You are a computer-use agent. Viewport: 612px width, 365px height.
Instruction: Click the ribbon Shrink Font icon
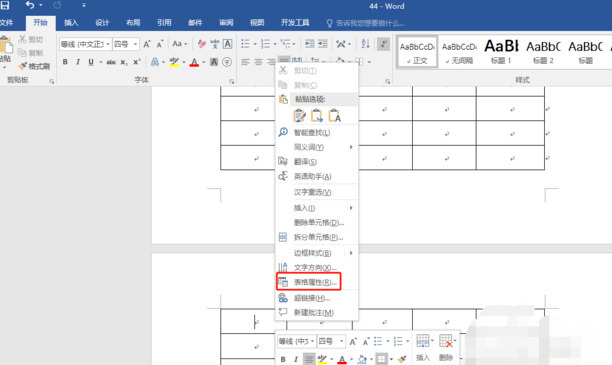click(x=160, y=44)
